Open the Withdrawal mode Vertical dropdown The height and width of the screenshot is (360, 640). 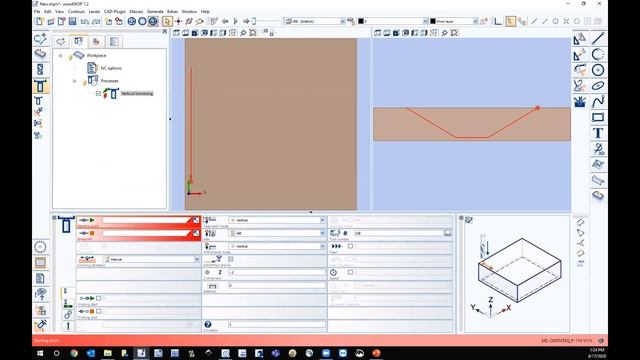coord(322,246)
